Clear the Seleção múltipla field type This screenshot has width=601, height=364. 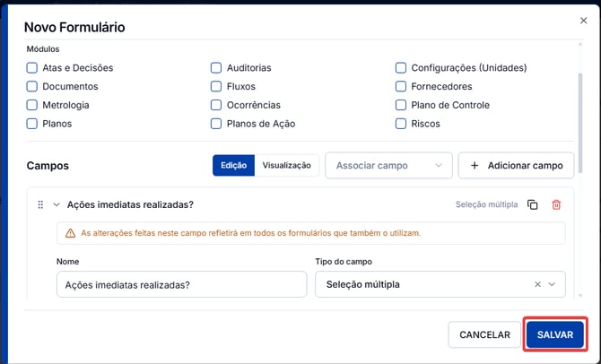[x=537, y=284]
